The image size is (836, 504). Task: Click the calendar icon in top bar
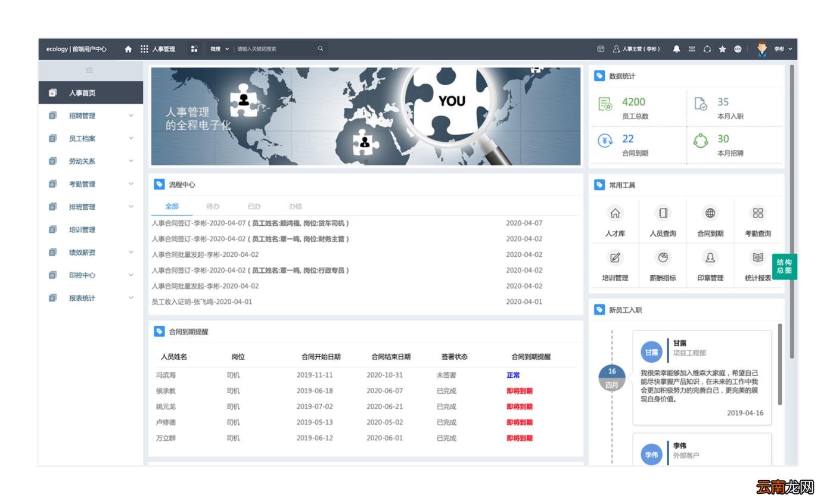click(601, 49)
